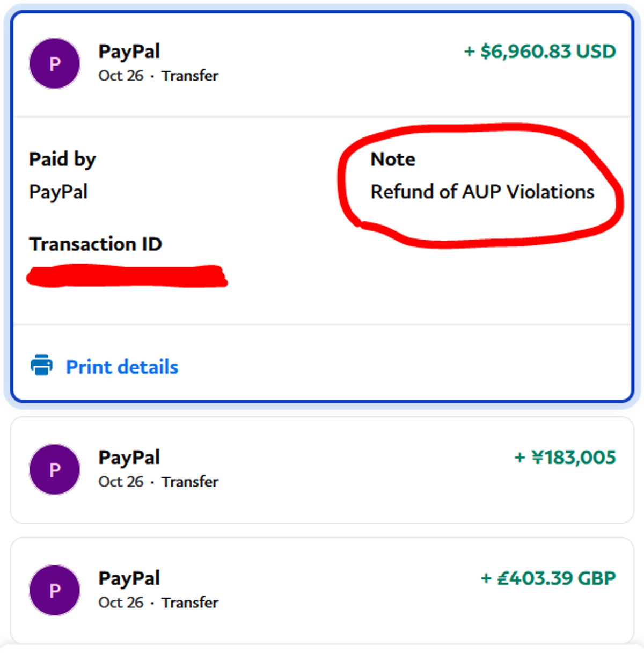Click the purple avatar on the £403.39 transaction
The width and height of the screenshot is (644, 653).
(x=55, y=591)
